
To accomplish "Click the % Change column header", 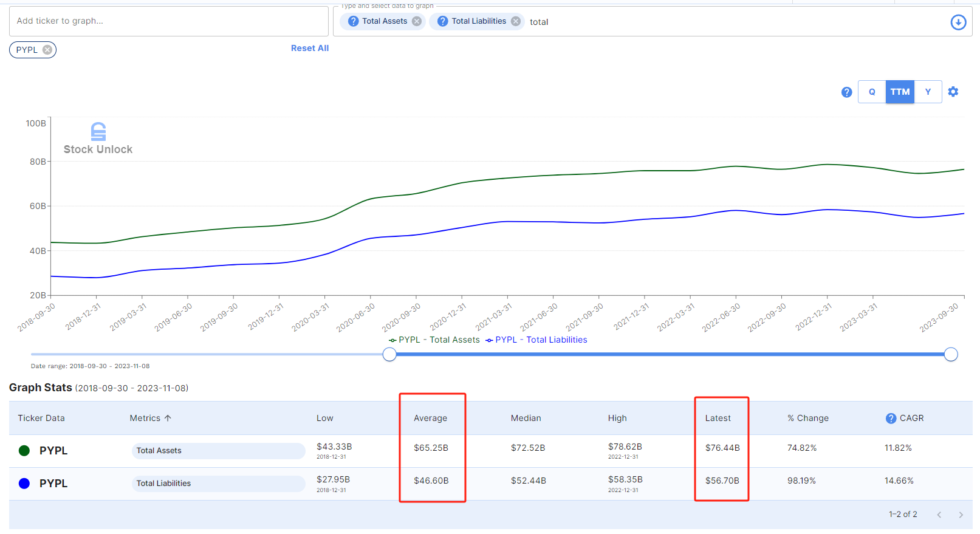I will click(808, 418).
